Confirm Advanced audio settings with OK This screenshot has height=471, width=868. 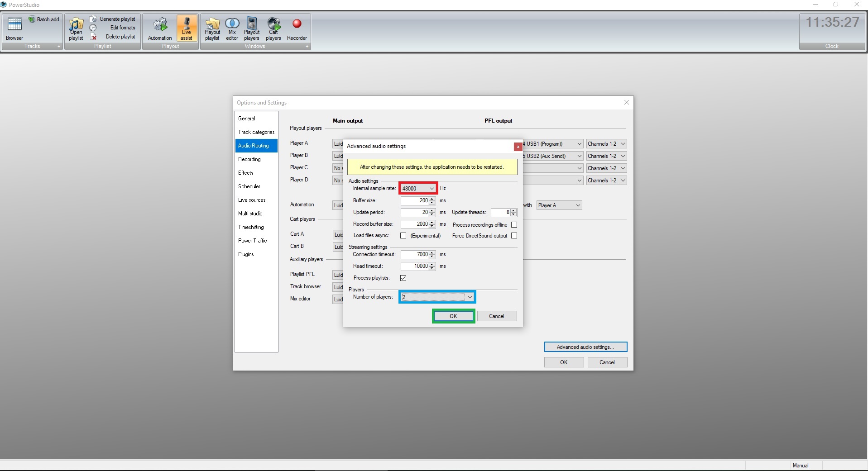453,316
